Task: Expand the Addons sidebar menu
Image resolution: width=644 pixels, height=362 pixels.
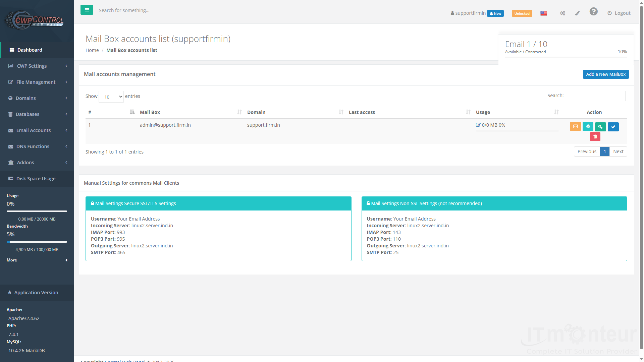Action: 37,163
